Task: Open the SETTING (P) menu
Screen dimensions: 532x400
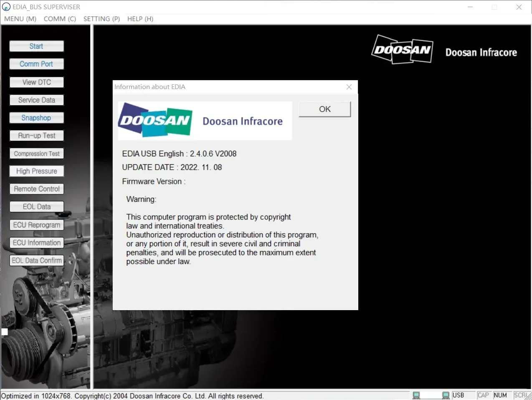Action: 101,19
